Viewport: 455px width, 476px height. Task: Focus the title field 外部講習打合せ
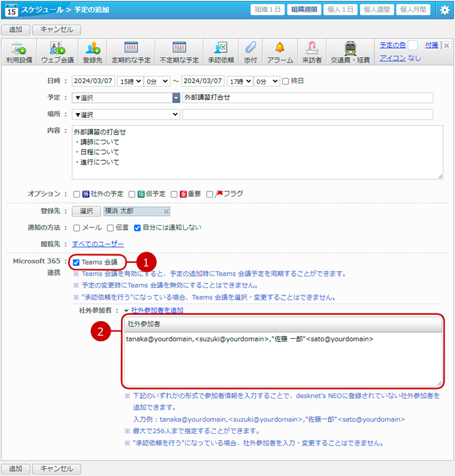(307, 98)
